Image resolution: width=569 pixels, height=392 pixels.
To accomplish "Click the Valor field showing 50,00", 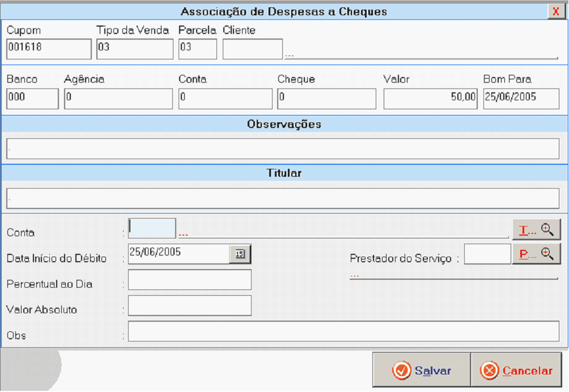I will pos(430,99).
